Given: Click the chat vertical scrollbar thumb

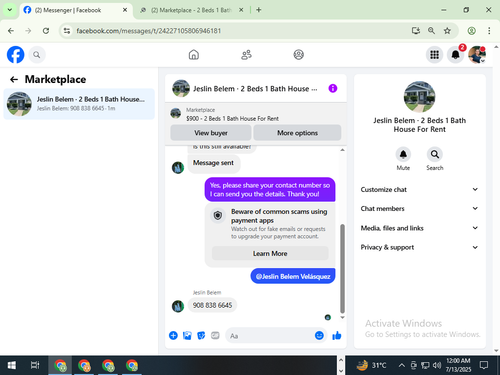Looking at the screenshot, I should [342, 269].
